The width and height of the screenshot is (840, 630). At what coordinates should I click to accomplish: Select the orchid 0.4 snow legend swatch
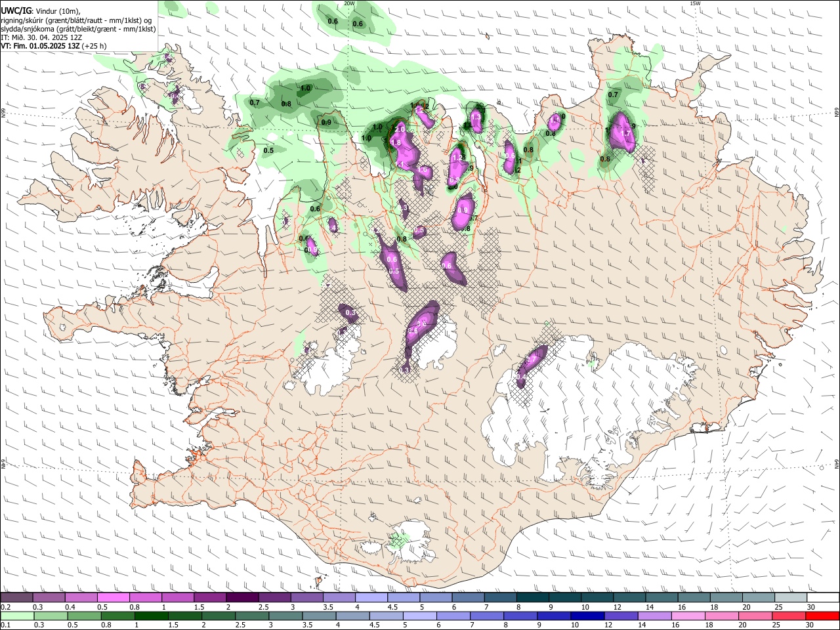coord(81,597)
